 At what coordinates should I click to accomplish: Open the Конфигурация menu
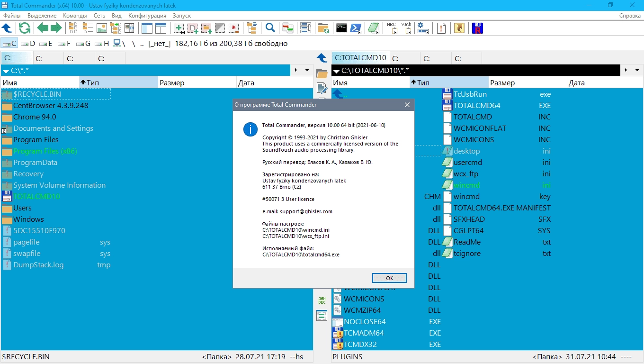point(147,16)
